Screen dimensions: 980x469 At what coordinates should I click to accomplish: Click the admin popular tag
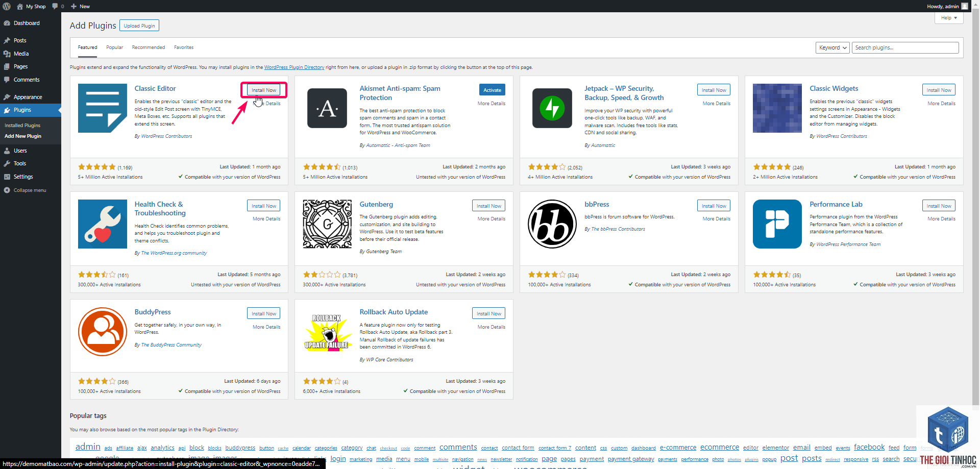[88, 447]
